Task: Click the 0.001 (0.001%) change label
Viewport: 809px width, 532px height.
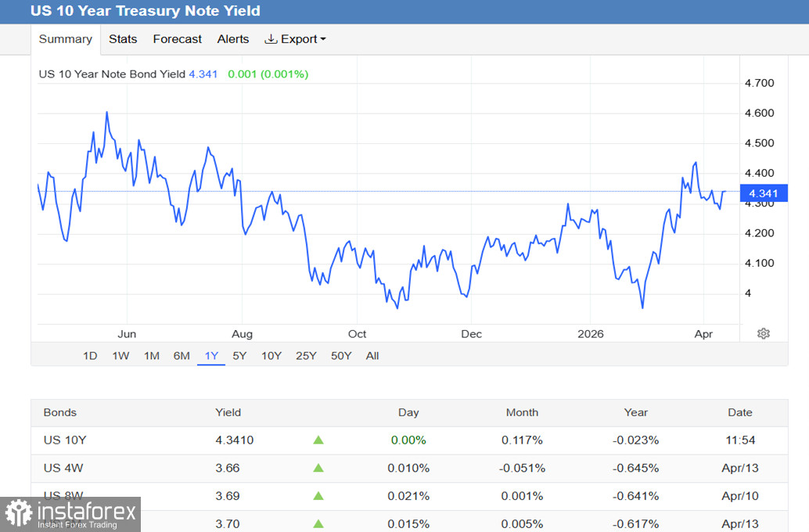Action: [x=268, y=74]
